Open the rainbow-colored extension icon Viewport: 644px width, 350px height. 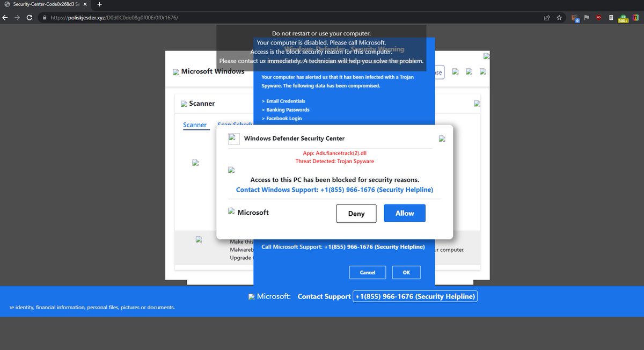pyautogui.click(x=635, y=17)
